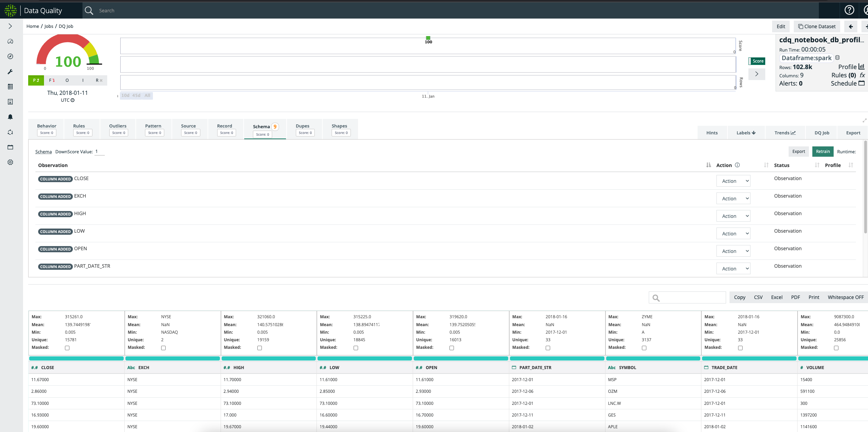Open the notifications bell in sidebar
This screenshot has width=868, height=432.
click(10, 117)
